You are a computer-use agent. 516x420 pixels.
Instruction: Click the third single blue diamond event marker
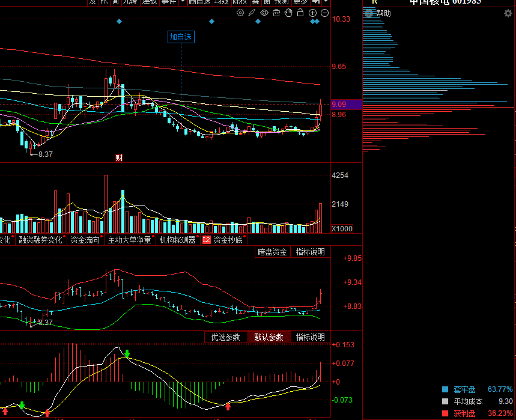pyautogui.click(x=258, y=22)
